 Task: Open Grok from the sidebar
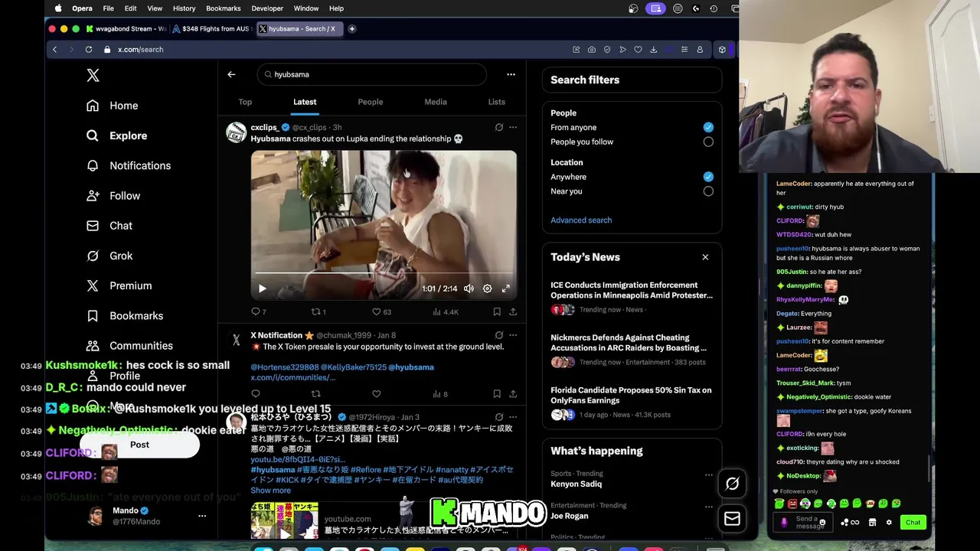click(109, 256)
